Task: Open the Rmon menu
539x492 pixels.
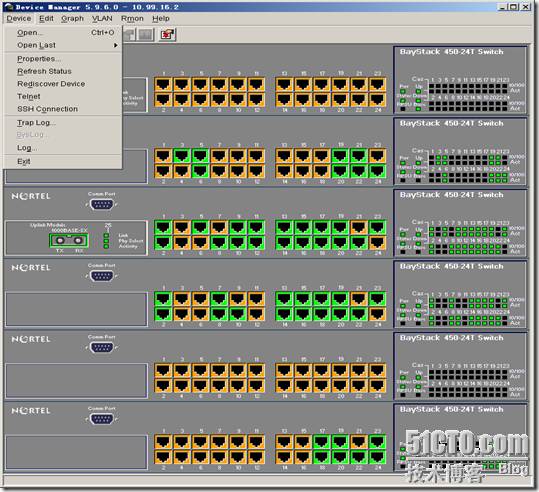Action: 132,19
